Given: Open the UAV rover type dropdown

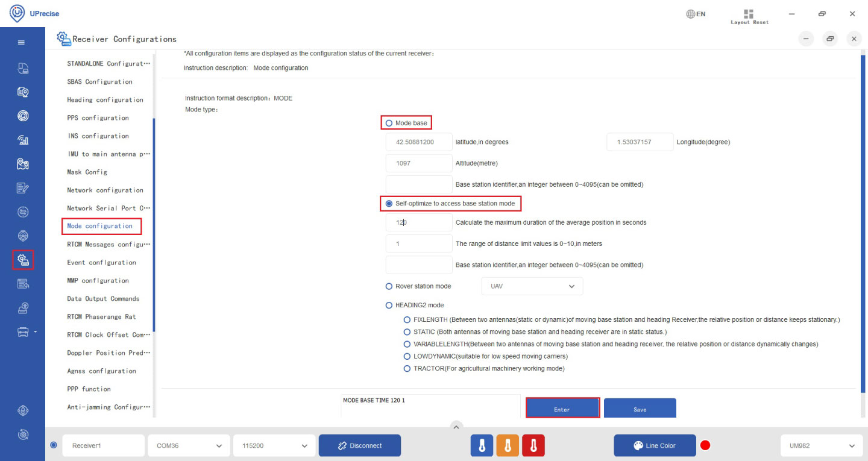Looking at the screenshot, I should point(532,286).
